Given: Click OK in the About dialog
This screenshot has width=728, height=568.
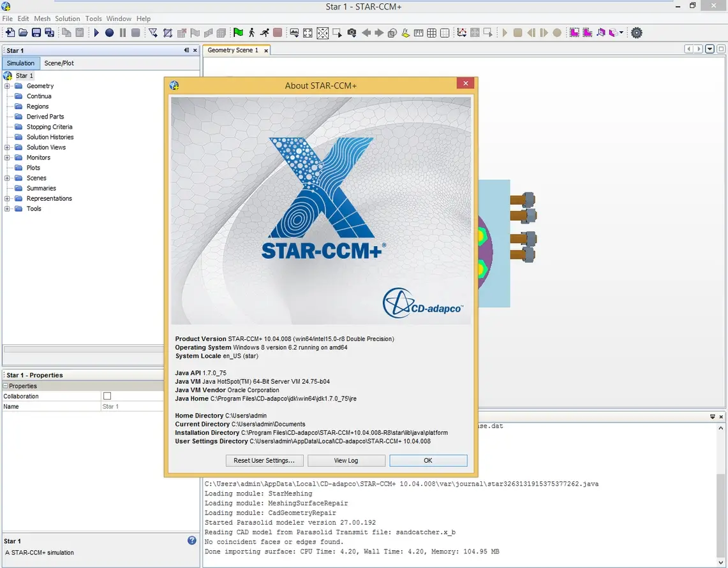Looking at the screenshot, I should click(428, 460).
